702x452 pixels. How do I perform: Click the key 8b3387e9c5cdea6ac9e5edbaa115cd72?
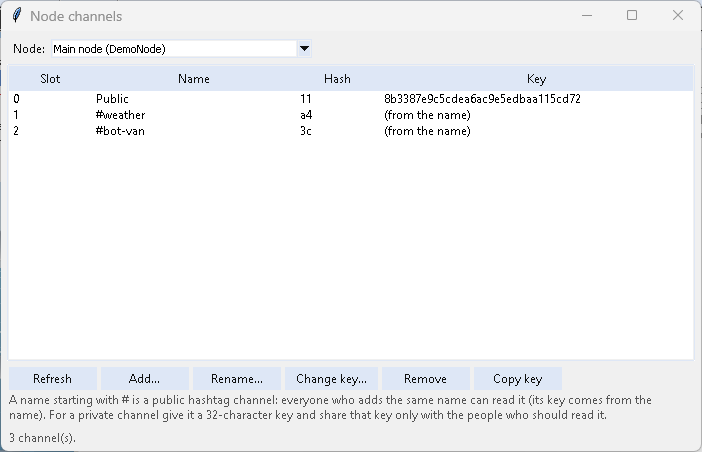point(483,99)
